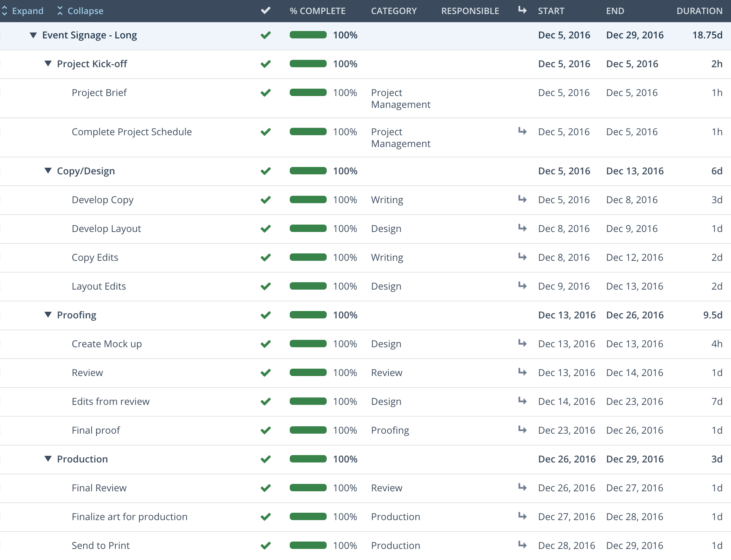
Task: Click dependency arrow for Complete Project Schedule
Action: pos(522,131)
